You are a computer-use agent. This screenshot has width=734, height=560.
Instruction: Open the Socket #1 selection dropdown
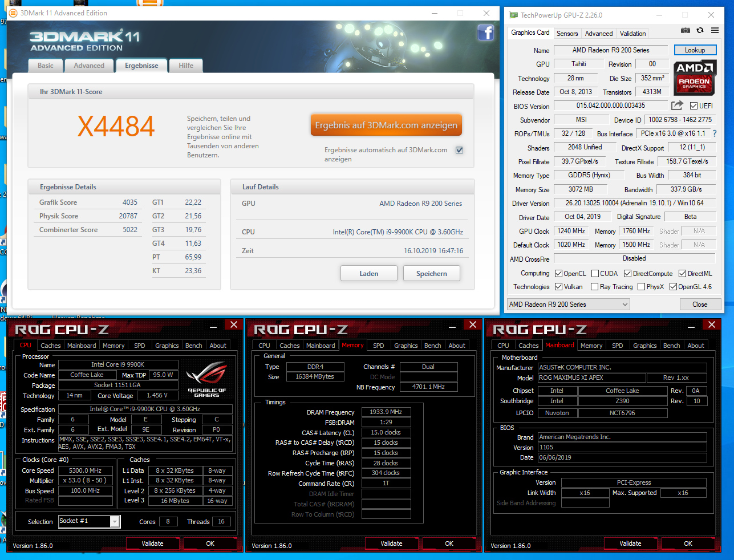pyautogui.click(x=89, y=521)
